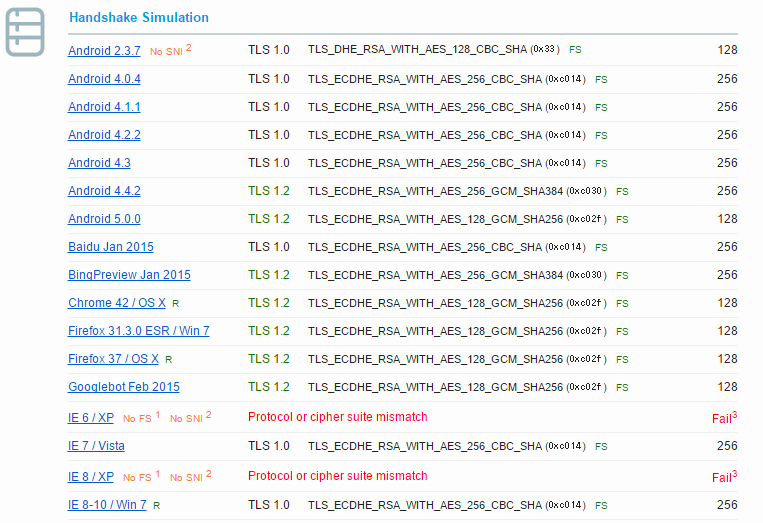This screenshot has width=763, height=523.
Task: Click the Handshake Simulation section icon
Action: tap(25, 32)
